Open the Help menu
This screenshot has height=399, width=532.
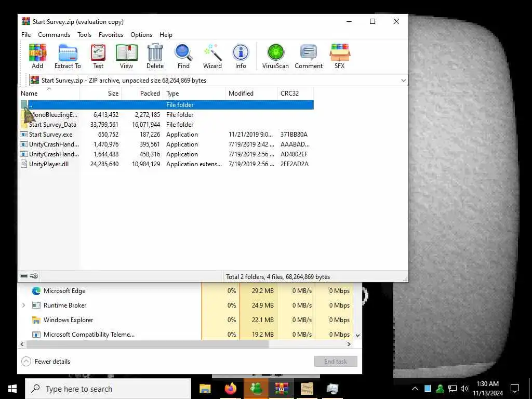click(x=166, y=35)
